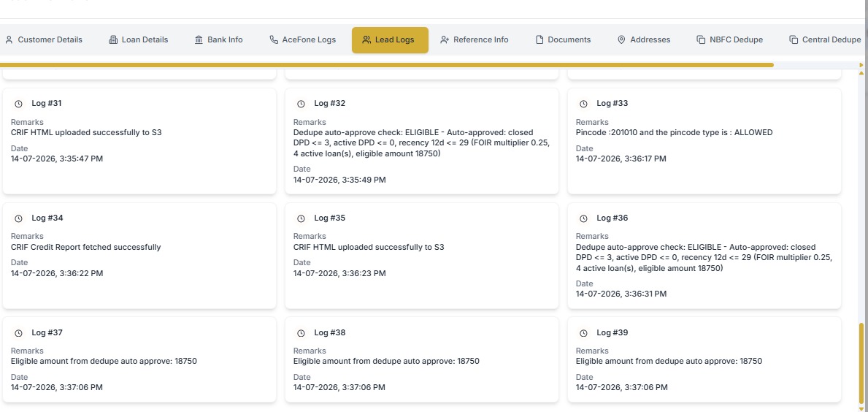Click the building icon beside Loan Details
868x412 pixels.
click(x=113, y=40)
